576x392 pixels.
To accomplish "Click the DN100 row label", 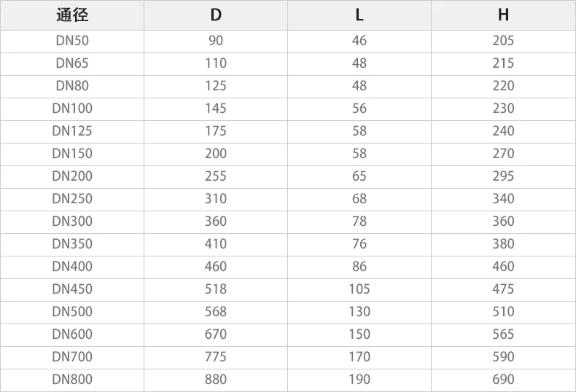I will pyautogui.click(x=72, y=109).
